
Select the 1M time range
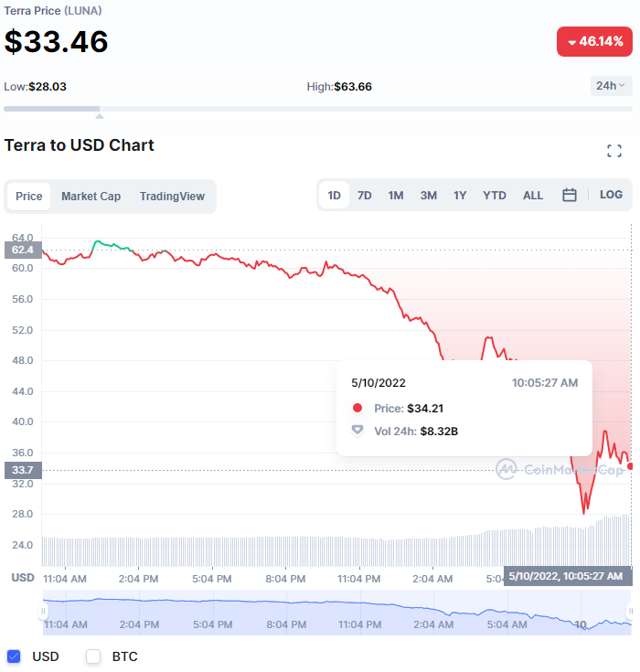click(x=396, y=196)
